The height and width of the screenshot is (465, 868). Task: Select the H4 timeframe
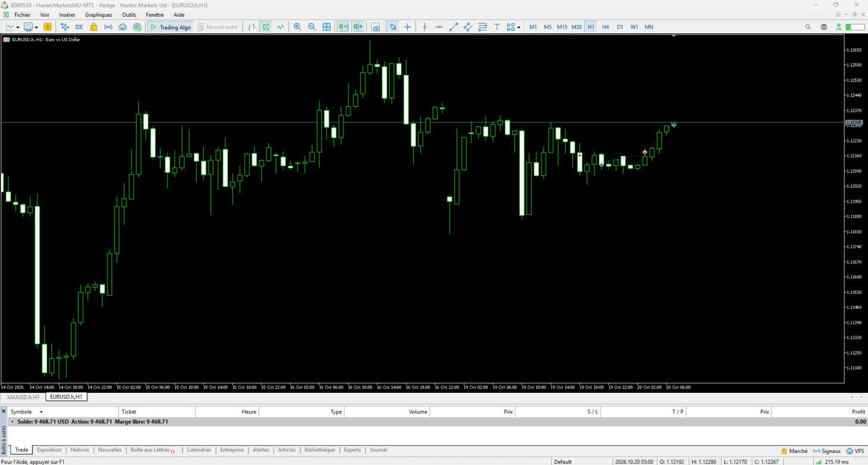click(606, 27)
